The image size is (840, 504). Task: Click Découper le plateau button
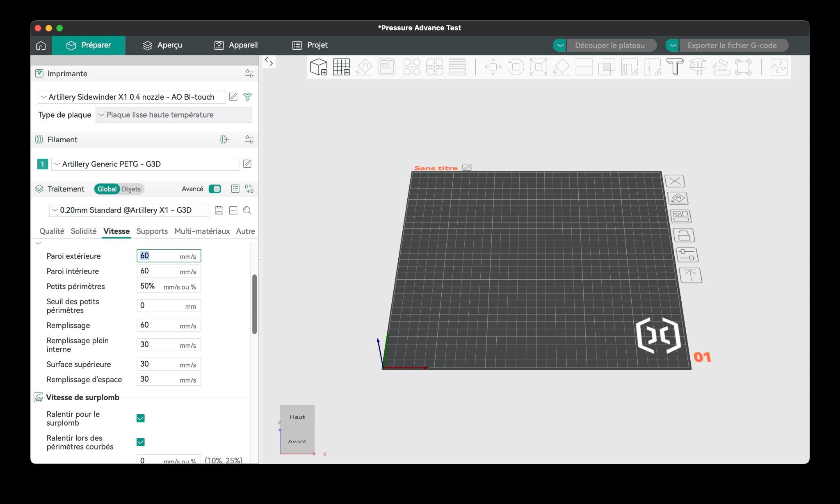pos(612,45)
